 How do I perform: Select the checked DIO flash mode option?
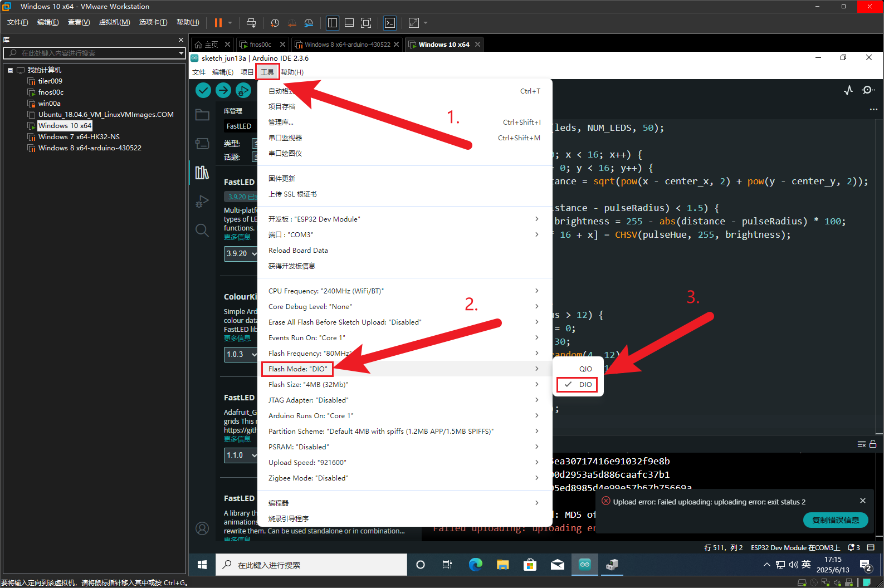578,384
